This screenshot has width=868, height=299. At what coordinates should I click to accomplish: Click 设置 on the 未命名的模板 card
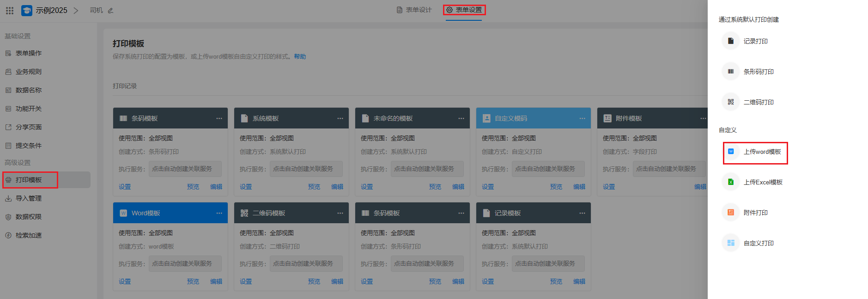point(367,187)
